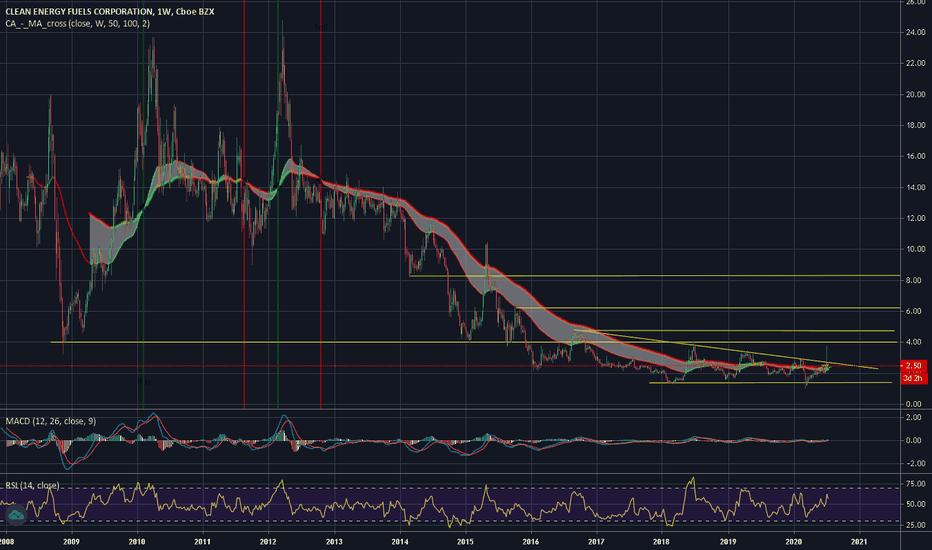Click the RSI 50.00 scale label

pos(915,504)
